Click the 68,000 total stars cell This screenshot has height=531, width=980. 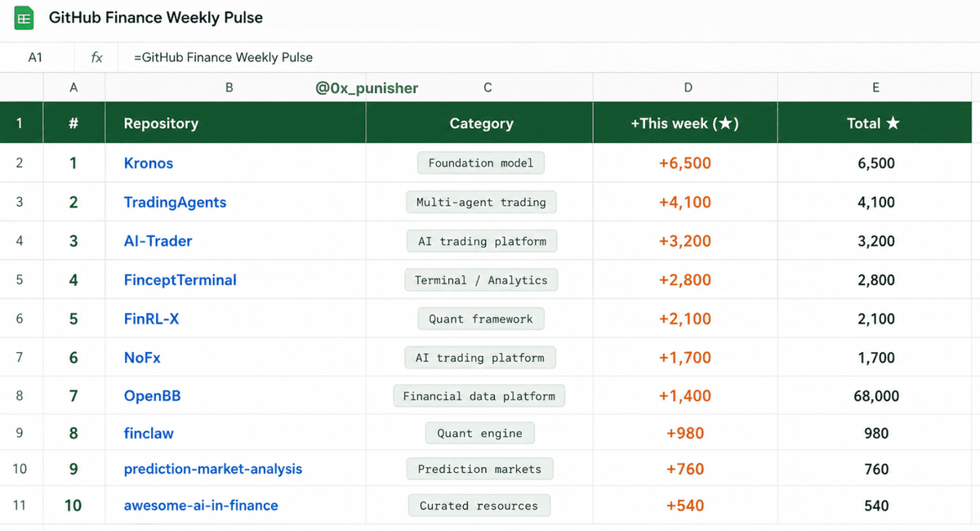tap(875, 396)
